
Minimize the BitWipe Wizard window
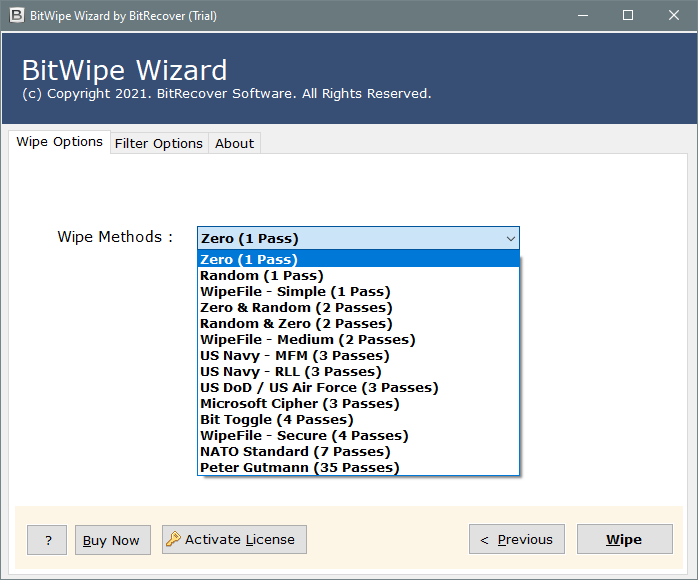pyautogui.click(x=583, y=16)
